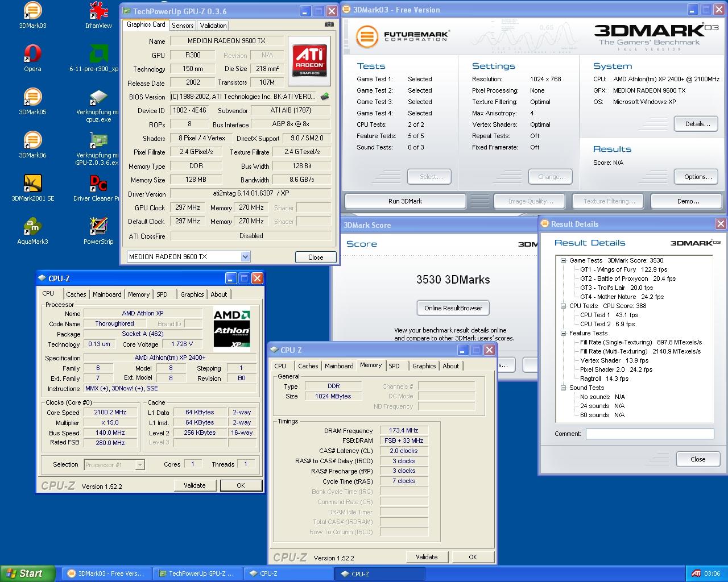Screen dimensions: 728x582
Task: Close the Result Details dialog via Close button
Action: (698, 459)
